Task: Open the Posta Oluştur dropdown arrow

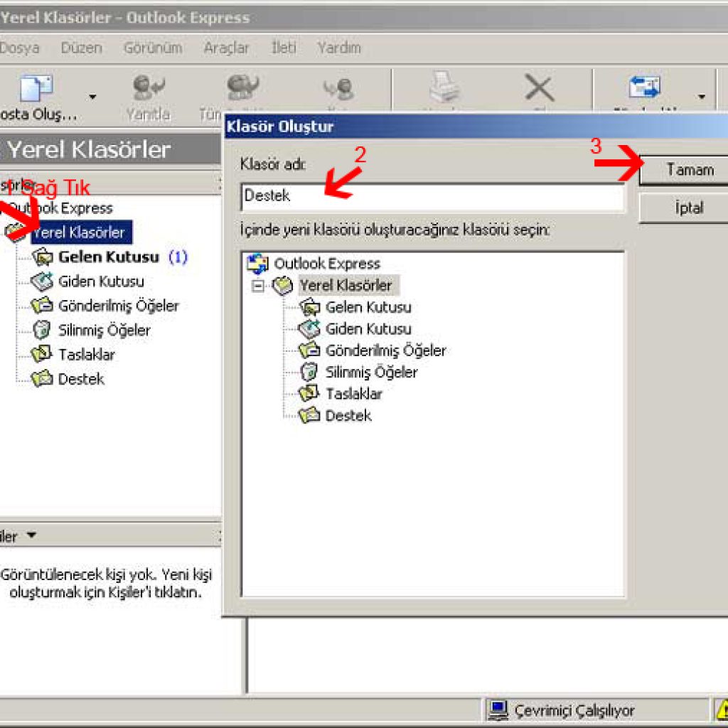Action: (x=92, y=97)
